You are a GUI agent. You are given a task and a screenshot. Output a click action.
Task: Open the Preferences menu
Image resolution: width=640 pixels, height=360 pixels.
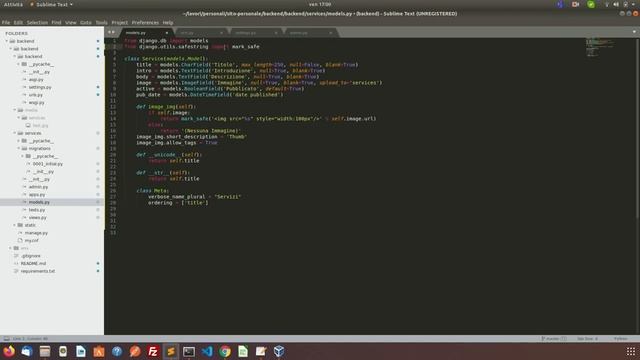pos(145,22)
